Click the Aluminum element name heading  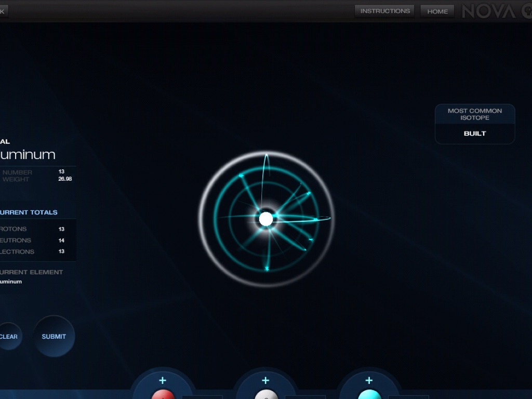pos(28,154)
